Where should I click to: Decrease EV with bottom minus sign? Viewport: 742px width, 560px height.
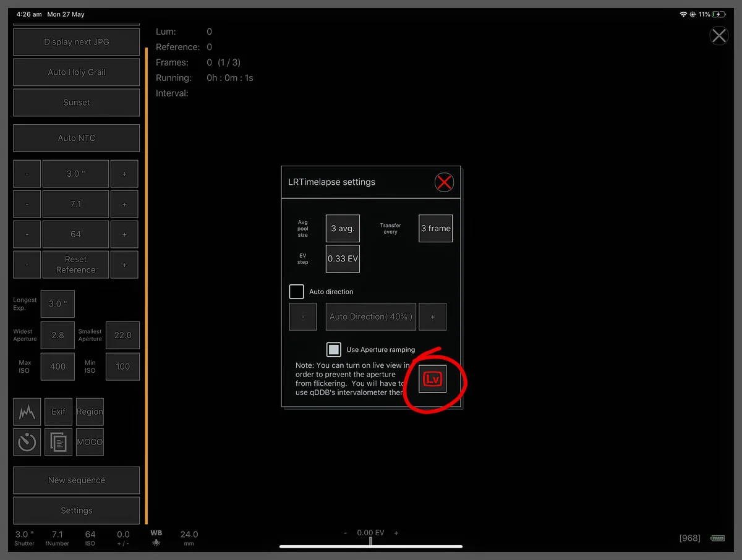click(x=346, y=533)
